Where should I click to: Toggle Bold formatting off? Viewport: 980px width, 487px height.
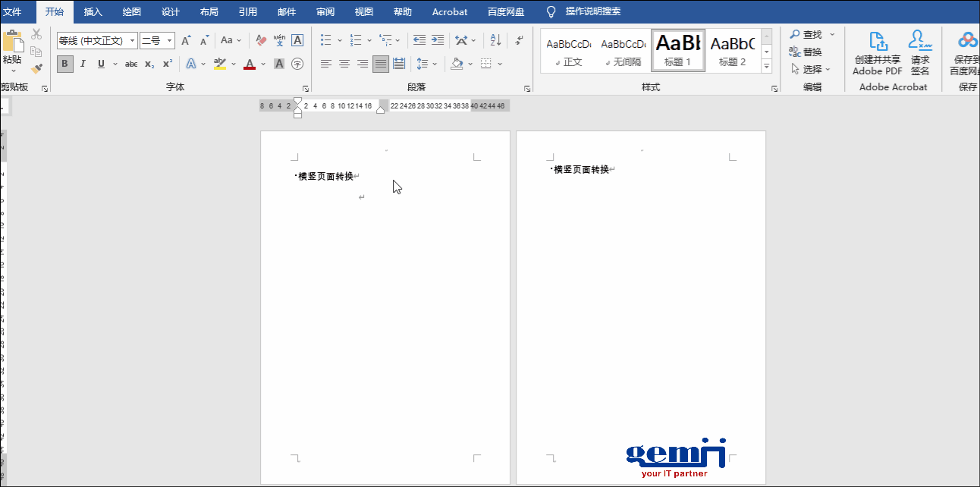(65, 64)
